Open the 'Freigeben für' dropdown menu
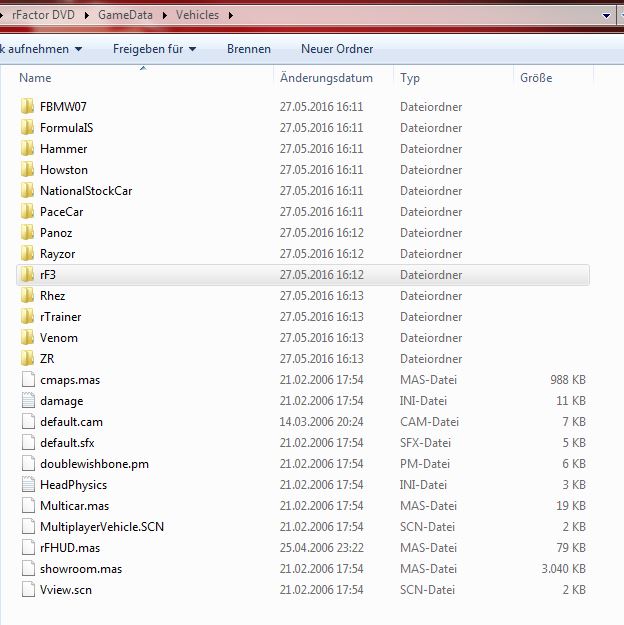 (x=154, y=49)
